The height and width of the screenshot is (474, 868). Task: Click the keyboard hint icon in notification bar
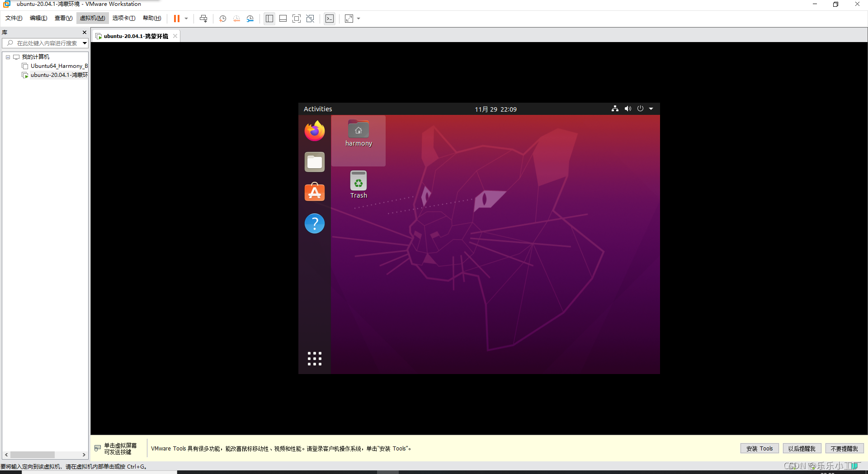pos(98,448)
